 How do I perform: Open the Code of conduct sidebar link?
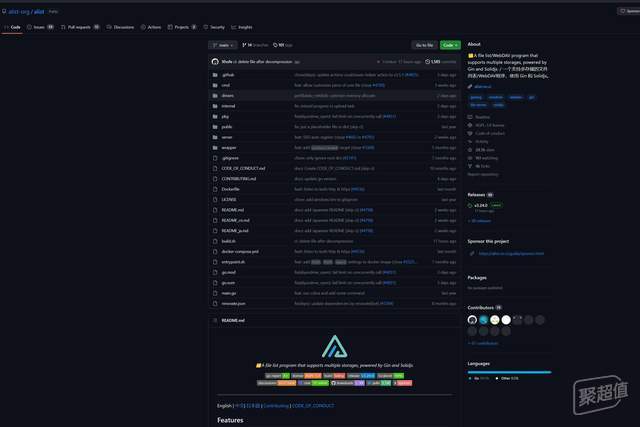pos(490,133)
